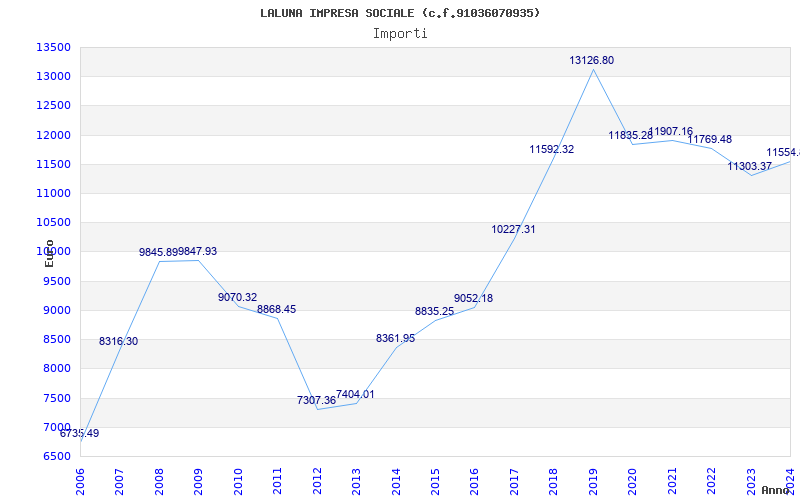Click the 11592.32 data label

[x=552, y=149]
